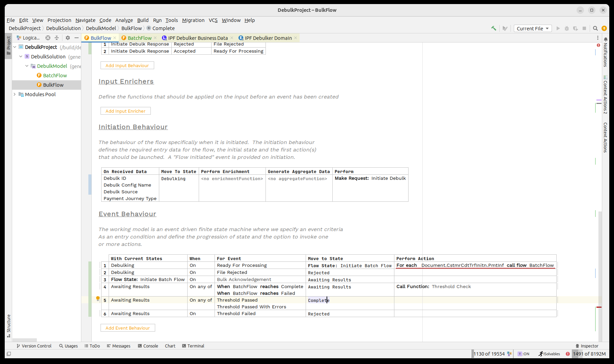Click red error indicator in status bar
Viewport: 614px width, 364px height.
pyautogui.click(x=568, y=354)
